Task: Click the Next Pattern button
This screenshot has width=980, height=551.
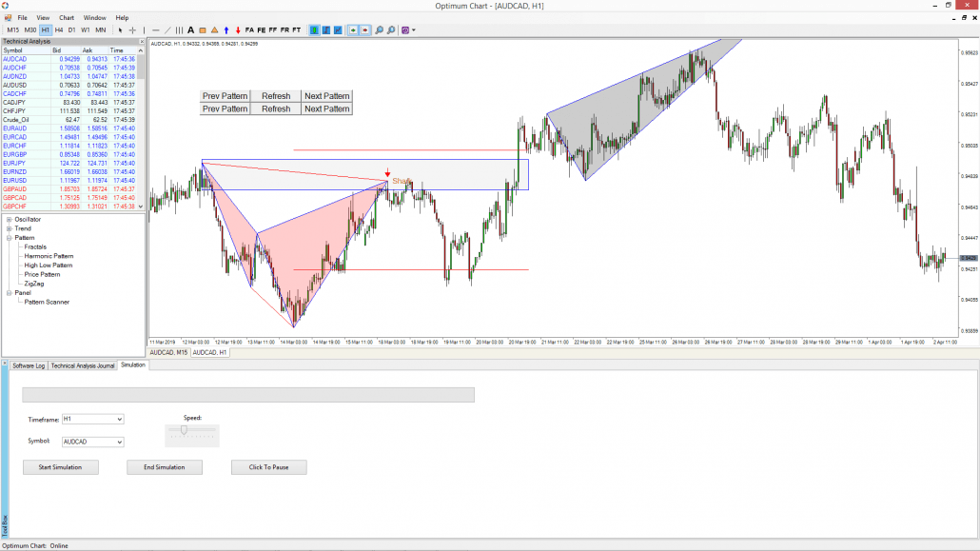Action: pos(326,95)
